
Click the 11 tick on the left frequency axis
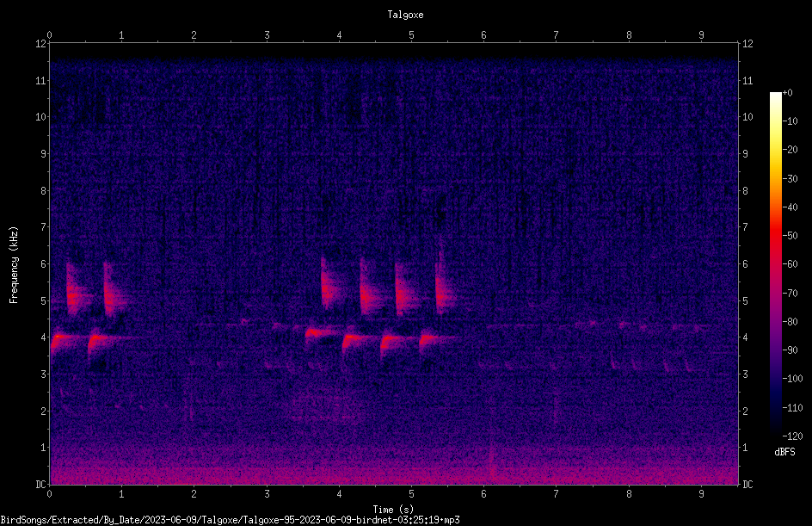(40, 80)
